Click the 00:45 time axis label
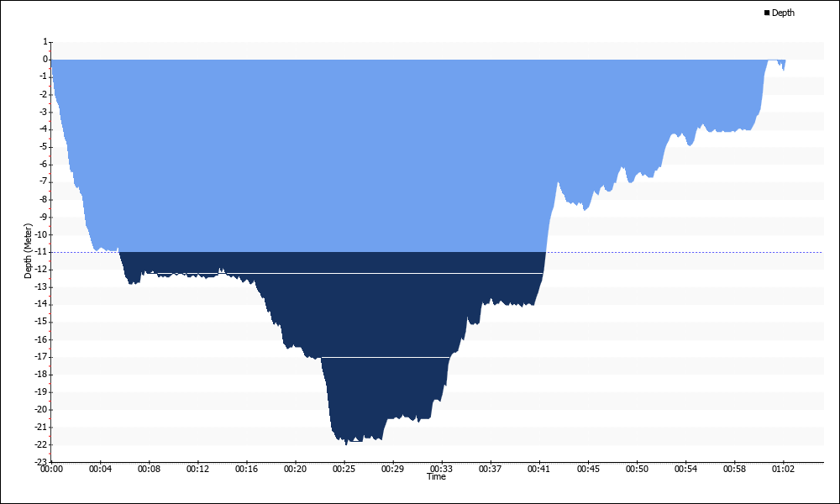 [588, 470]
